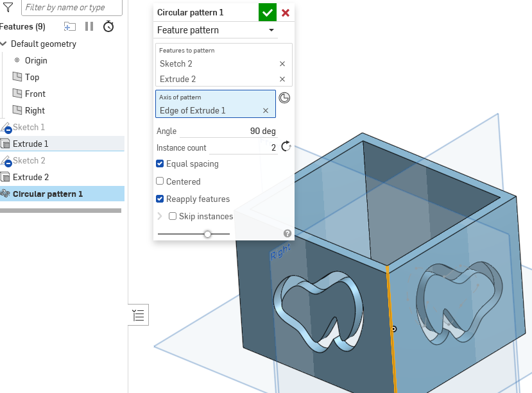Flip pattern direction arrow icon
This screenshot has height=393, width=532.
[286, 146]
